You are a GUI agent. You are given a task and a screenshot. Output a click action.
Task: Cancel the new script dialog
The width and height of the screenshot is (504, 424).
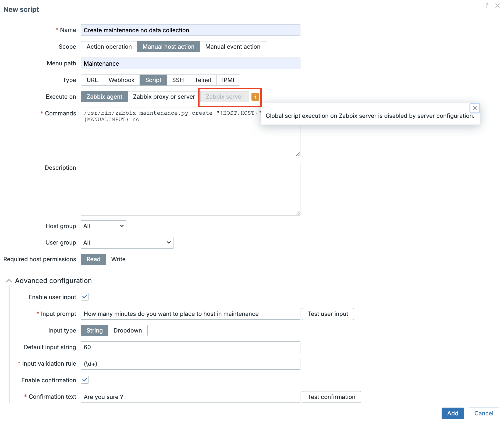click(484, 414)
